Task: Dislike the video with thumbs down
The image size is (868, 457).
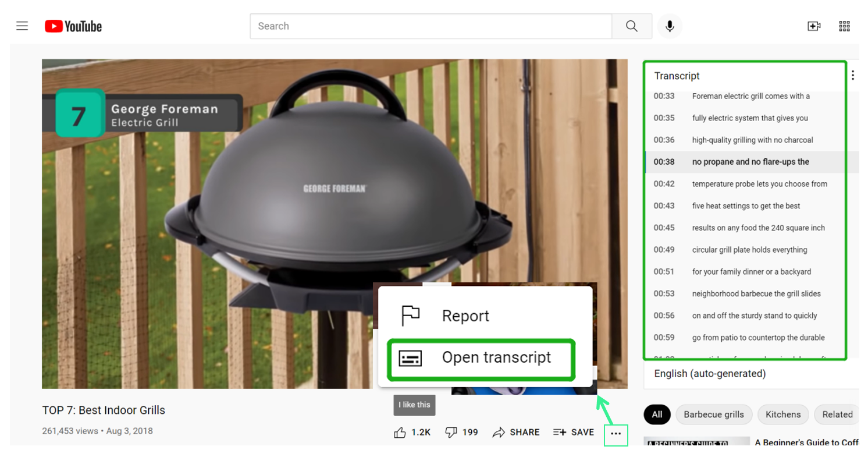Action: [x=461, y=432]
